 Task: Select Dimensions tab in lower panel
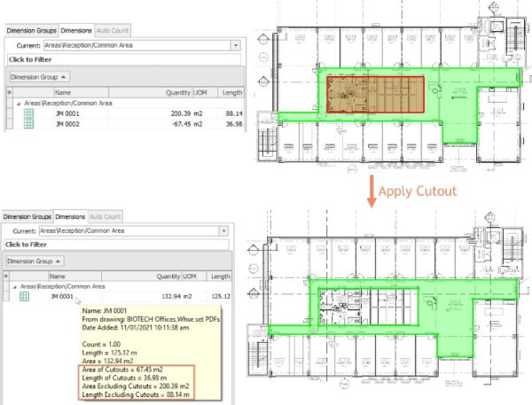tap(70, 216)
